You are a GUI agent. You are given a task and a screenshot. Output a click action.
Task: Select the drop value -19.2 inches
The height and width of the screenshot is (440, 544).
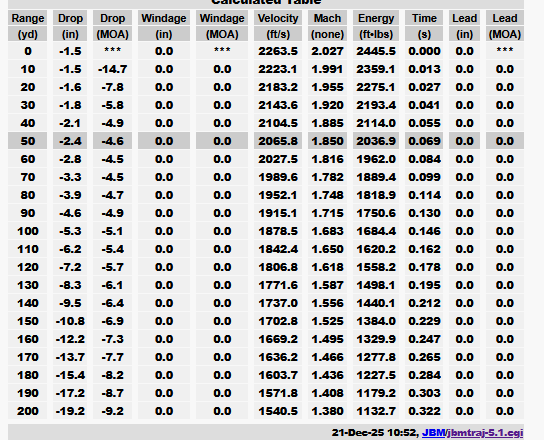tap(70, 411)
